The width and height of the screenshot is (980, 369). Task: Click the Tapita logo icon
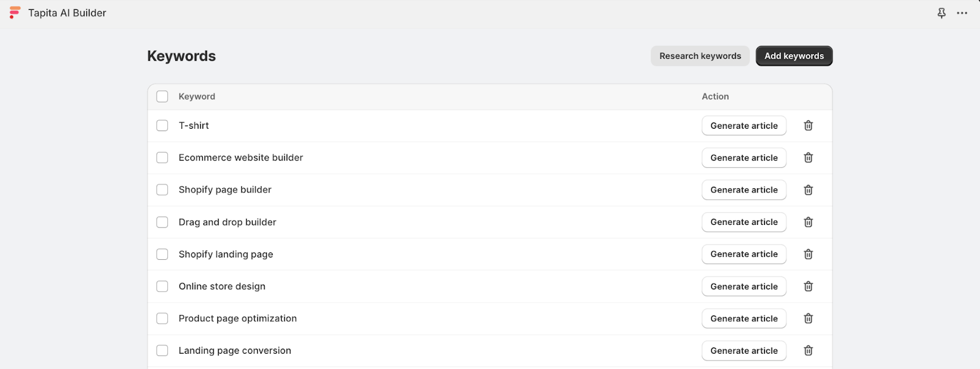[x=15, y=13]
